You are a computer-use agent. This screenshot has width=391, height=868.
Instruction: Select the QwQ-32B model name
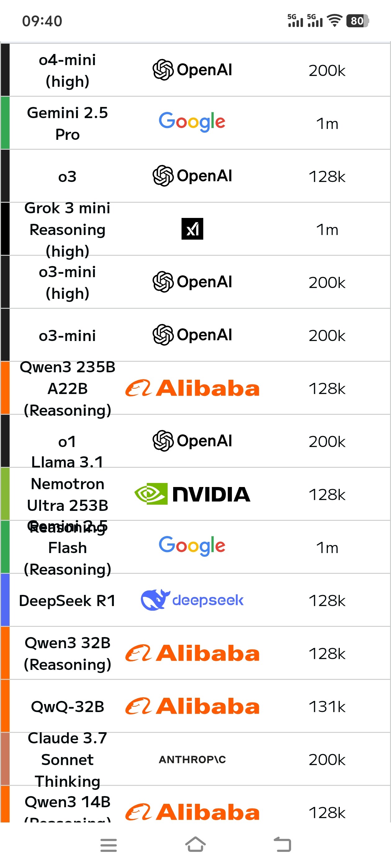[x=67, y=706]
